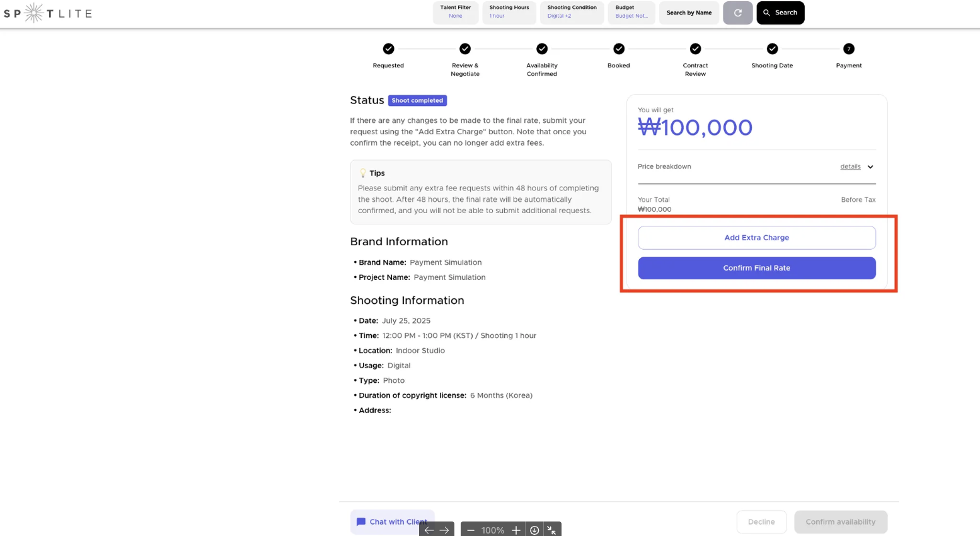
Task: Expand the price breakdown chevron
Action: (x=870, y=167)
